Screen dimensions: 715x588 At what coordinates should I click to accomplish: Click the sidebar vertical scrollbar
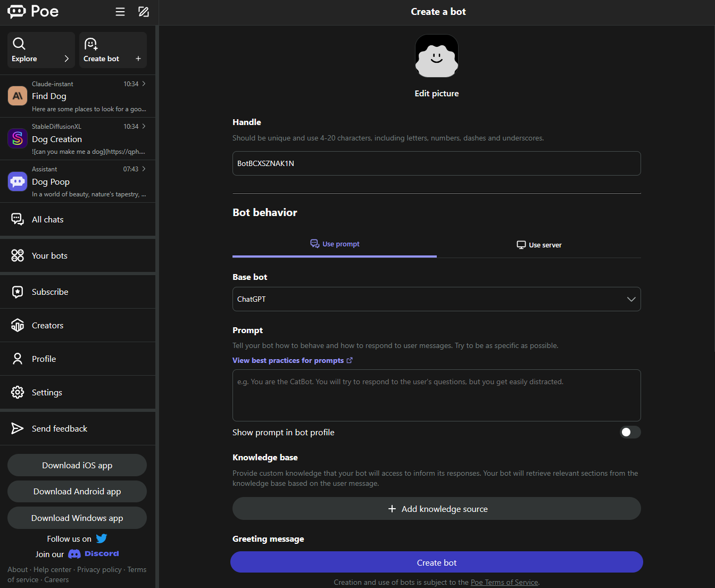[157, 307]
